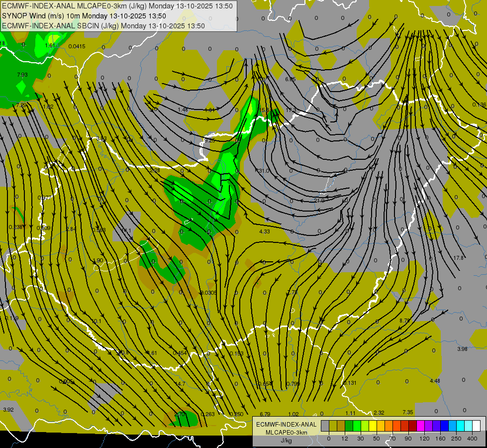This screenshot has width=487, height=448.
Task: Click the J/kg unit label in legend
Action: [x=286, y=441]
